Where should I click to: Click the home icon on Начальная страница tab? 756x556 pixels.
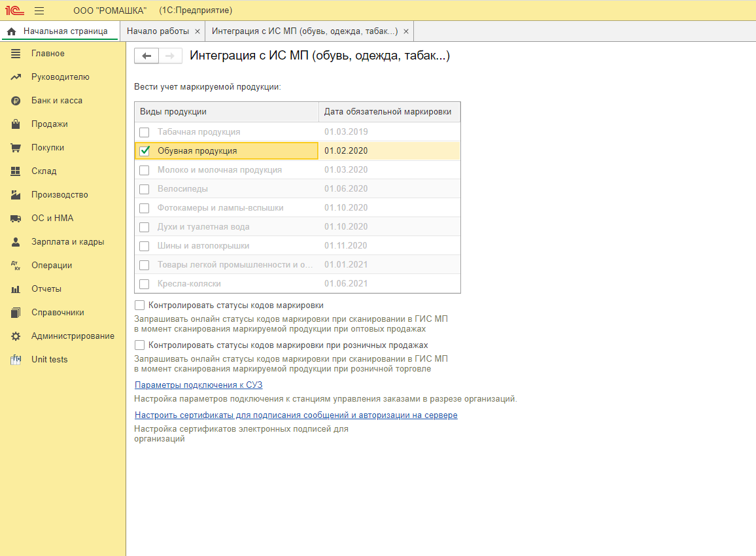tap(12, 31)
